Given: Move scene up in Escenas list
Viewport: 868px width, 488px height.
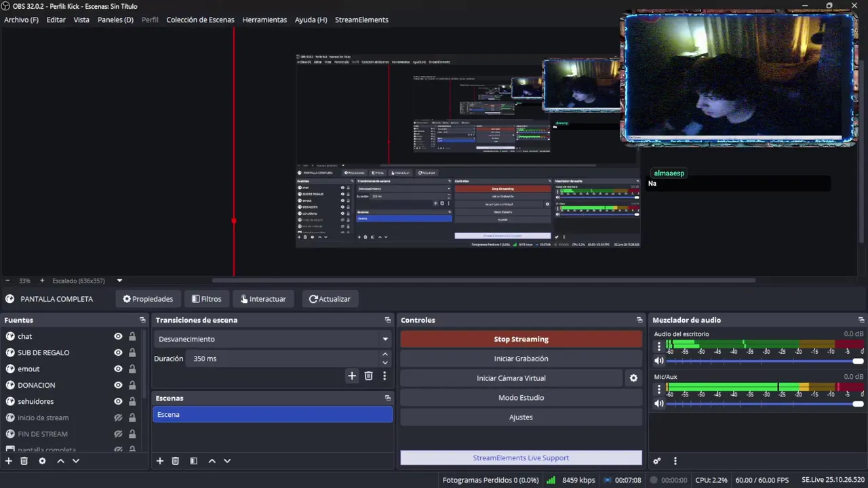Looking at the screenshot, I should (212, 461).
